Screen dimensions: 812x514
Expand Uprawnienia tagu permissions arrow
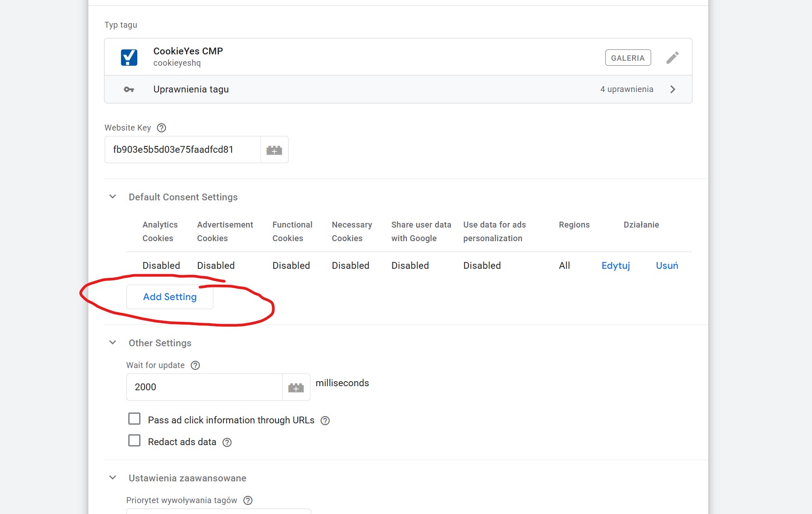pyautogui.click(x=672, y=89)
